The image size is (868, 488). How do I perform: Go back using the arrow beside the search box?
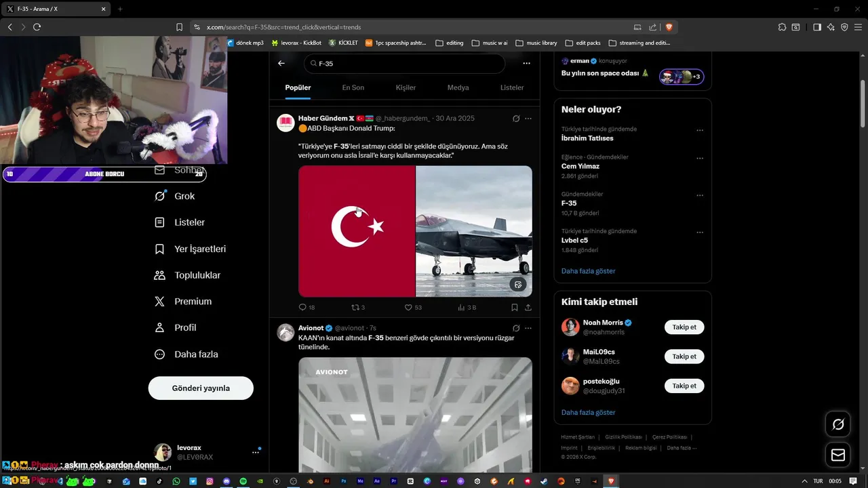pyautogui.click(x=281, y=63)
